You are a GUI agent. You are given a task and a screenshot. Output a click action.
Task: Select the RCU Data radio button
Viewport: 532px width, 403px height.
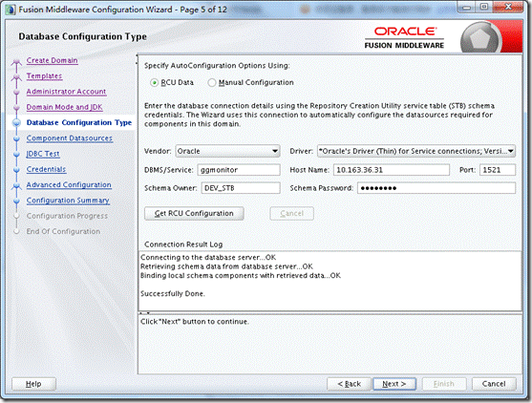pos(154,83)
